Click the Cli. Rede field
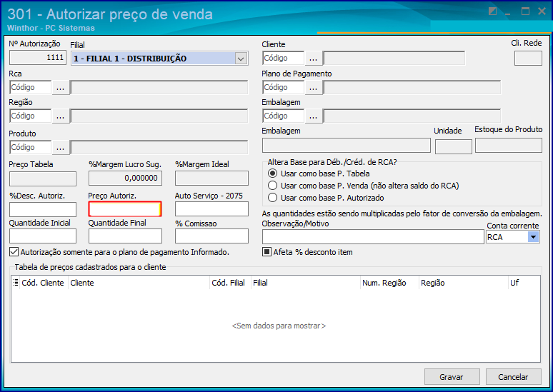The image size is (553, 392). (528, 58)
